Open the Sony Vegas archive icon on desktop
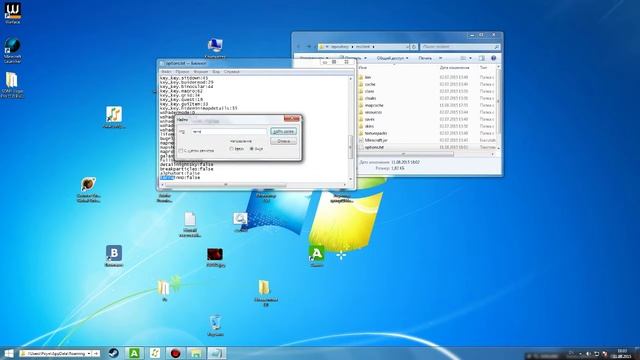This screenshot has width=640, height=360. (12, 84)
